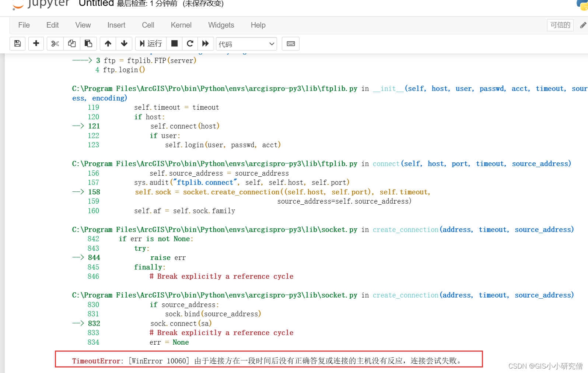588x373 pixels.
Task: Rename the notebook via Untitled title
Action: [96, 3]
